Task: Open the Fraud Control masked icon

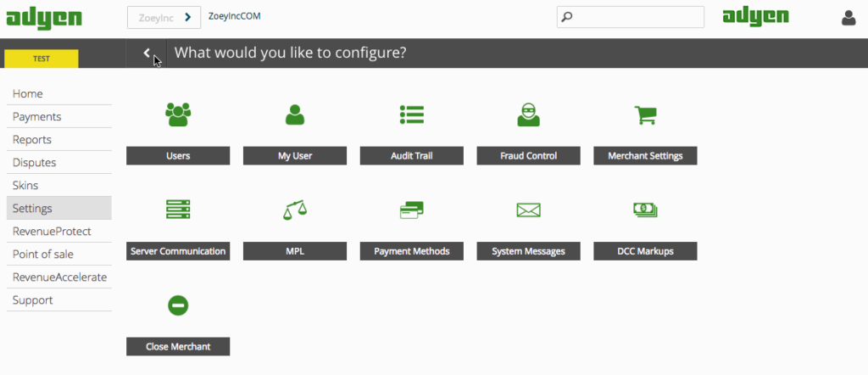Action: (529, 115)
